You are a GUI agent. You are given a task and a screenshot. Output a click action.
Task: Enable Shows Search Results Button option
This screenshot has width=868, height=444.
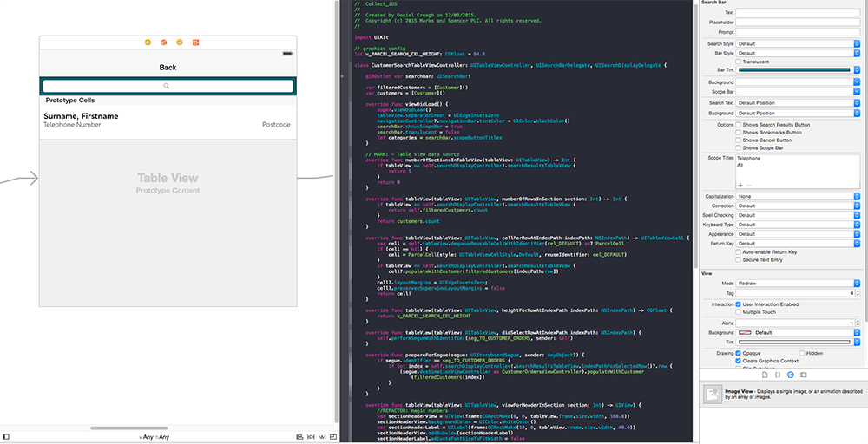[x=738, y=125]
